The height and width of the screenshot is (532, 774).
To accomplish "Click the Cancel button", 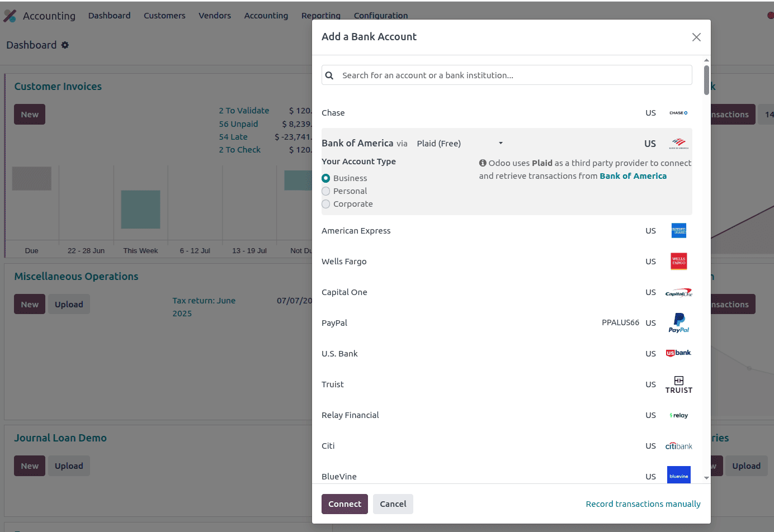I will tap(393, 504).
